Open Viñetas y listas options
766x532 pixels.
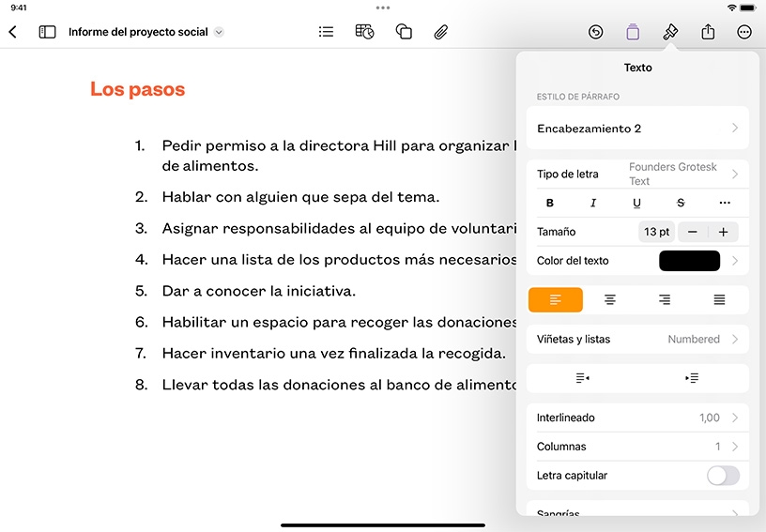pos(637,340)
